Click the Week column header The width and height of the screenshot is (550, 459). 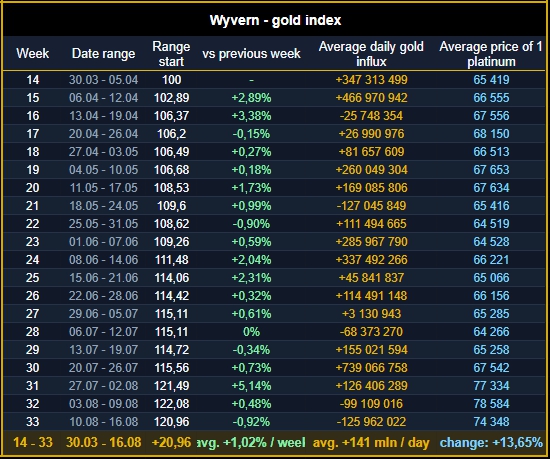point(33,54)
